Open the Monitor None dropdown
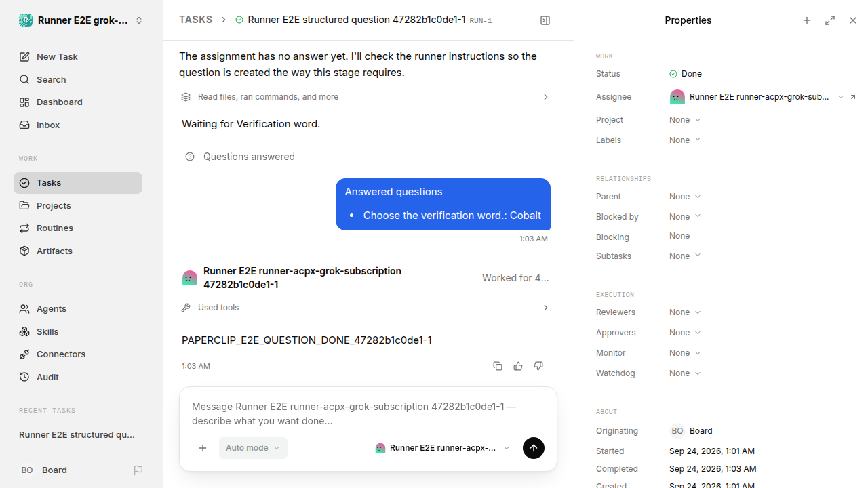Screen dimensions: 868x488 [x=685, y=353]
